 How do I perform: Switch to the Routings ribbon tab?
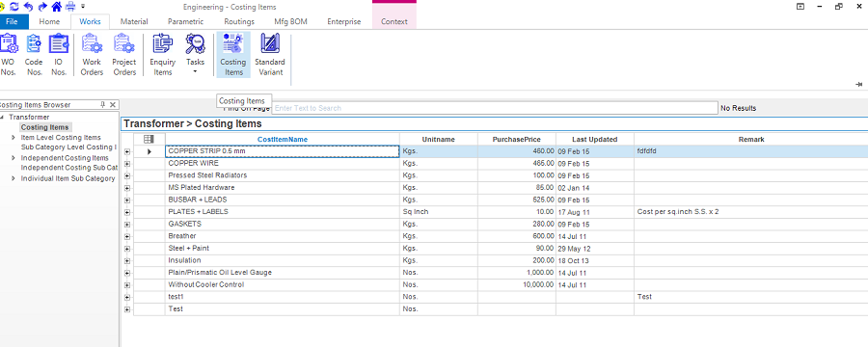[x=239, y=22]
